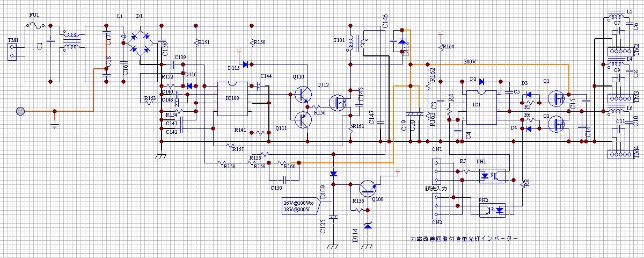
Task: Click the 'L1' inductor label
Action: (119, 17)
